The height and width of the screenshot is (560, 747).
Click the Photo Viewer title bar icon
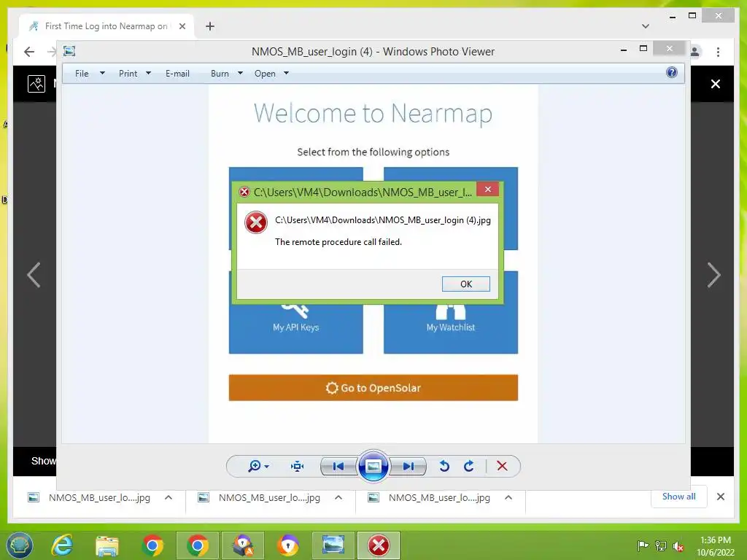pyautogui.click(x=69, y=51)
